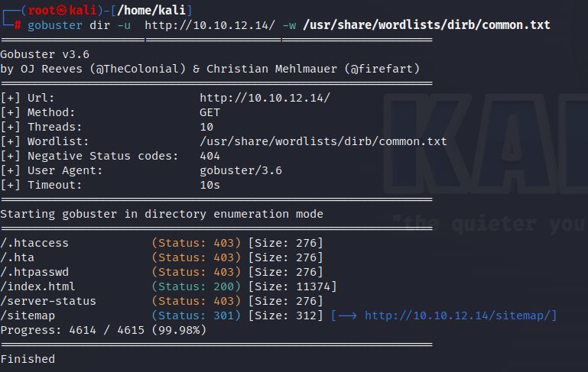Click the /.hta result entry
Screen dimensions: 588x372
[18, 257]
